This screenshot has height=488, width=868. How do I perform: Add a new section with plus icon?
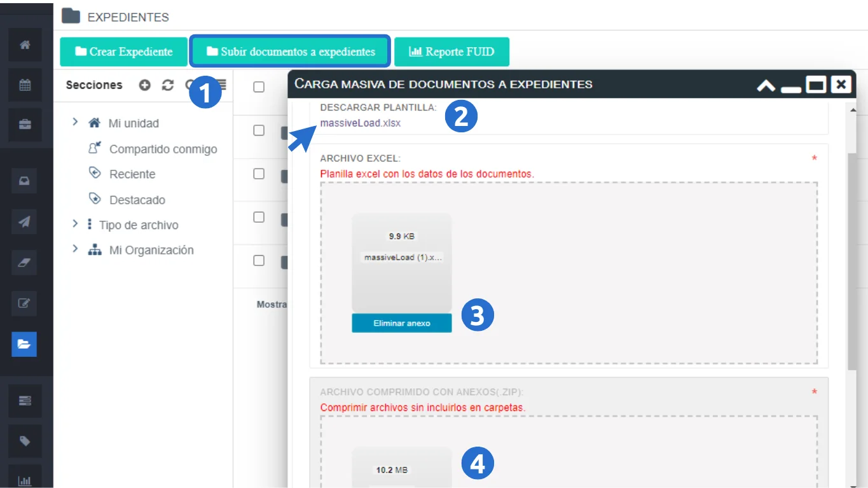click(x=145, y=85)
